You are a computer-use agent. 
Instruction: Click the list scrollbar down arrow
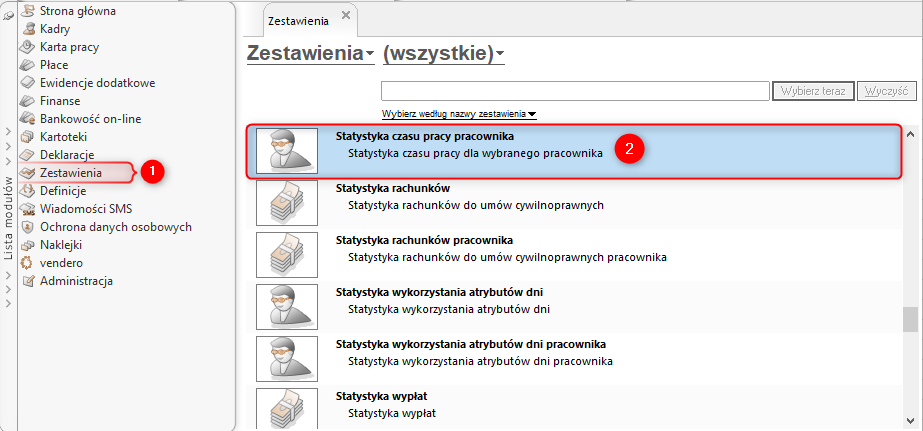[x=911, y=419]
